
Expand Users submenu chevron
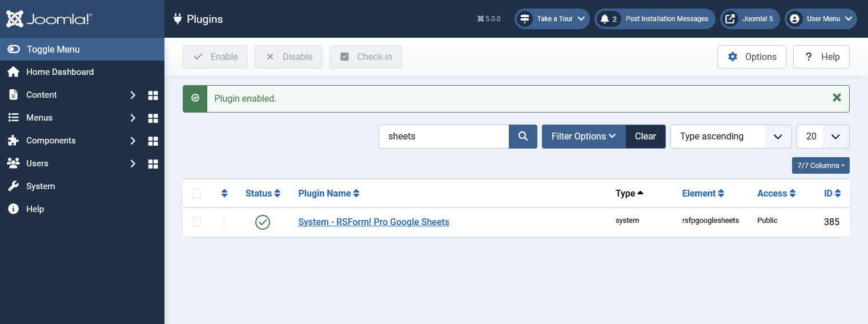click(132, 163)
